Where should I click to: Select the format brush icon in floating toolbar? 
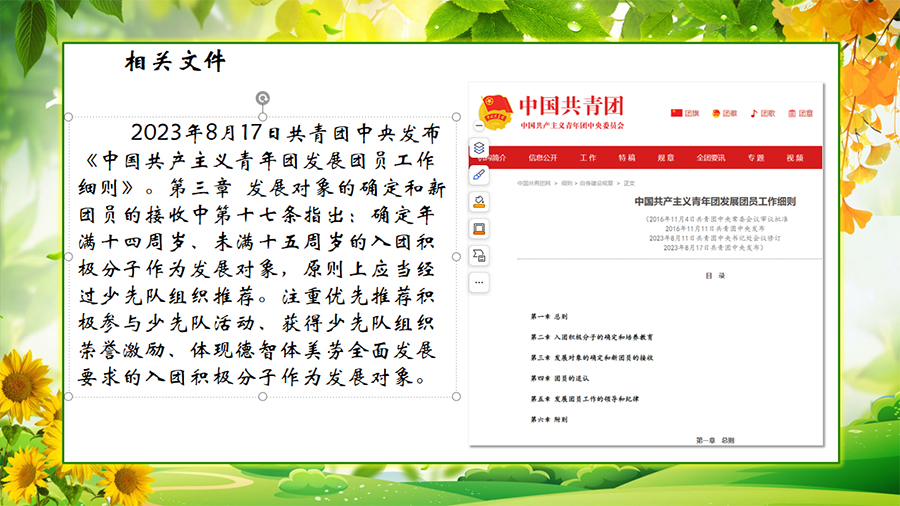point(479,175)
